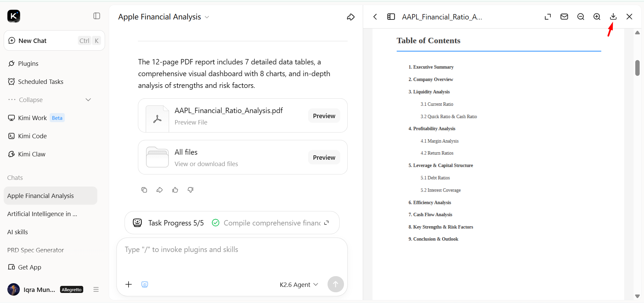Go to 1. Executive Summary in contents
Screen dimensions: 644x303
[431, 67]
